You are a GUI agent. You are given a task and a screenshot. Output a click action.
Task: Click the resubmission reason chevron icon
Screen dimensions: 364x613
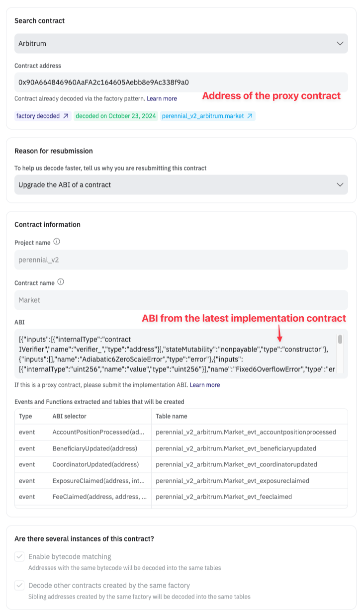[340, 184]
